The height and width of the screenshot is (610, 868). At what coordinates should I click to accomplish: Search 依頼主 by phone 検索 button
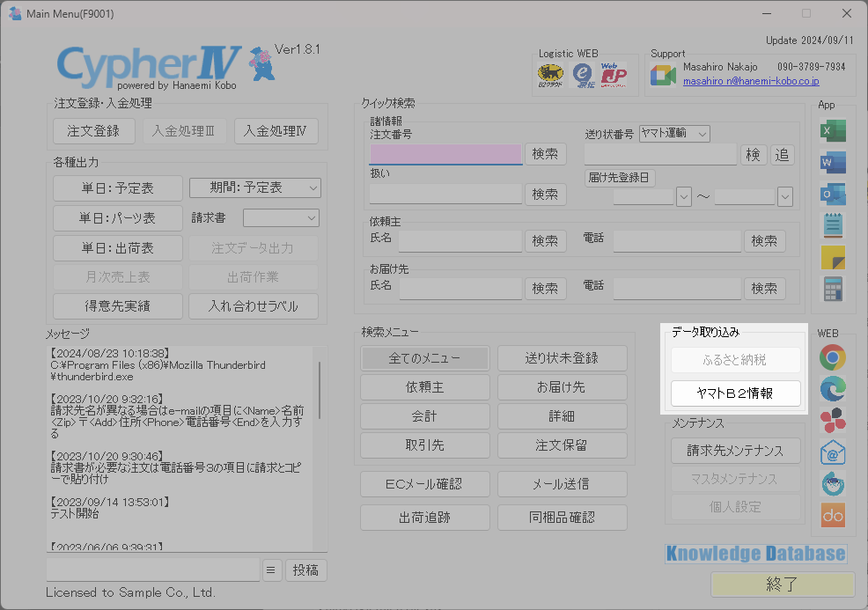(764, 241)
